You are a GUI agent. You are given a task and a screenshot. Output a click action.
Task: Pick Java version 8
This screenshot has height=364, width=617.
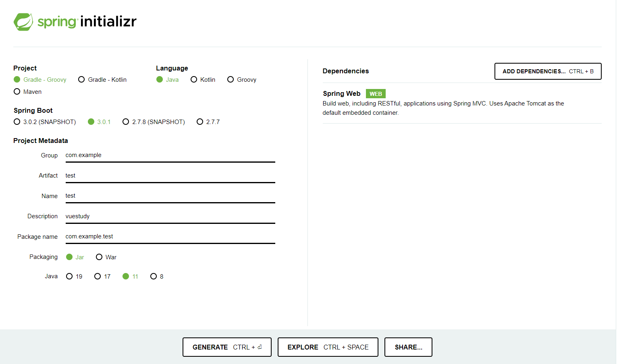[x=157, y=277]
